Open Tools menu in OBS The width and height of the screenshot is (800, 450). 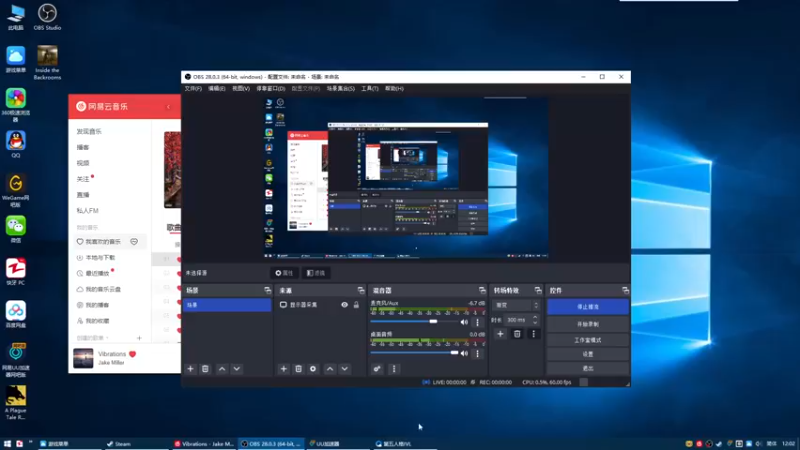point(369,89)
